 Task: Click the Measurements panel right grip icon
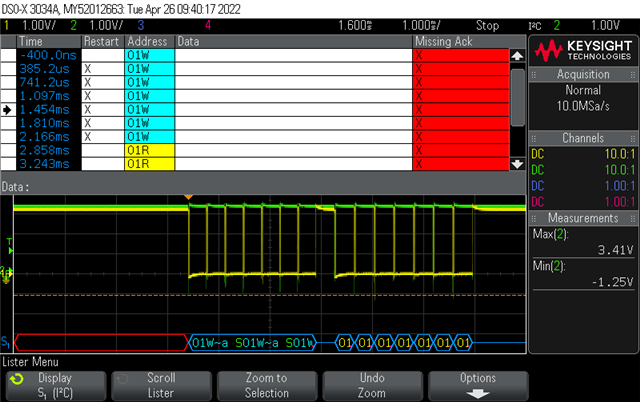pyautogui.click(x=632, y=218)
